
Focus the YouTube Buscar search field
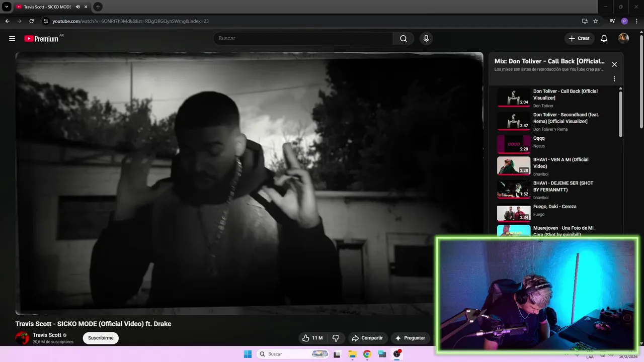(303, 38)
